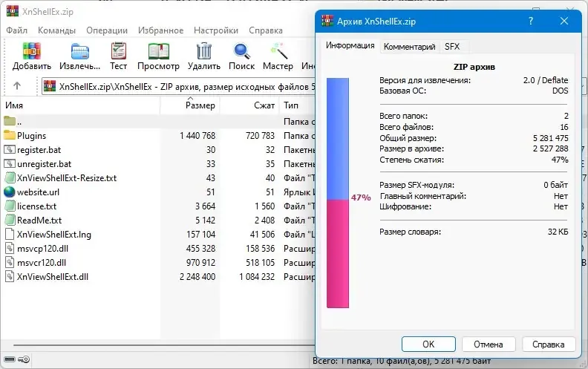Image resolution: width=588 pixels, height=369 pixels.
Task: Click the WinRAR icon in address bar
Action: point(50,86)
